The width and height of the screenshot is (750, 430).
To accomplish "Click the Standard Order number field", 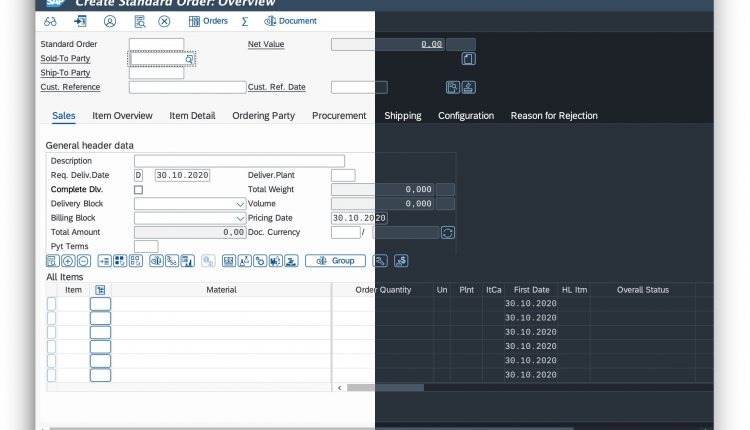I will coord(156,44).
